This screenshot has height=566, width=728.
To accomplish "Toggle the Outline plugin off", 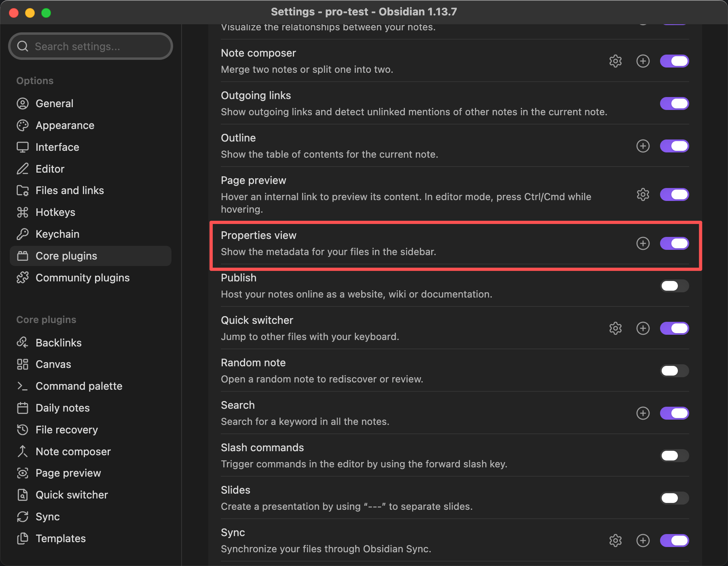I will pos(674,146).
